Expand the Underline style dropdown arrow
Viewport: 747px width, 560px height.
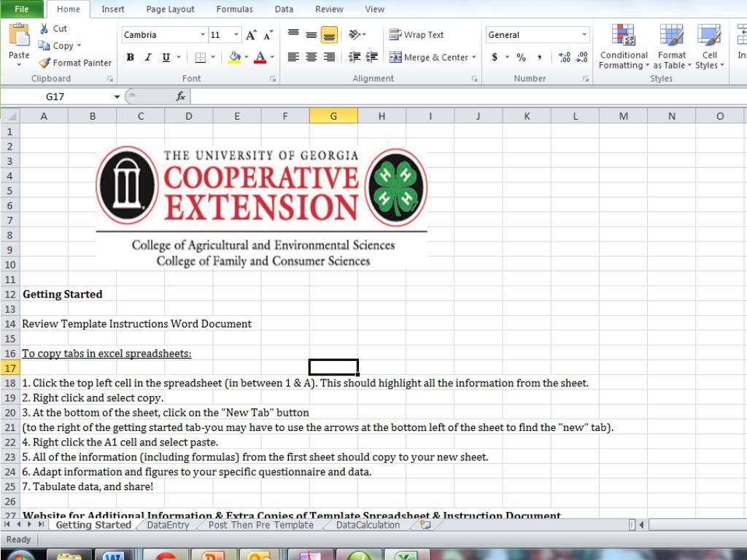(179, 57)
